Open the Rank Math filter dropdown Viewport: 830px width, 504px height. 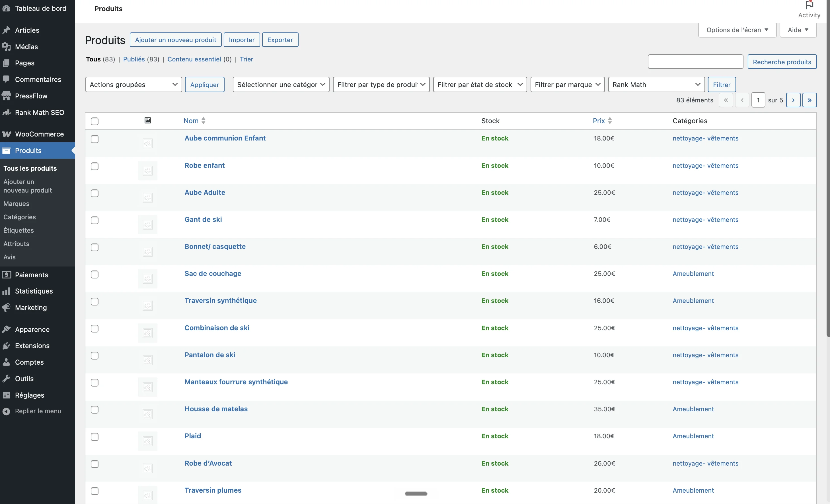(x=656, y=84)
